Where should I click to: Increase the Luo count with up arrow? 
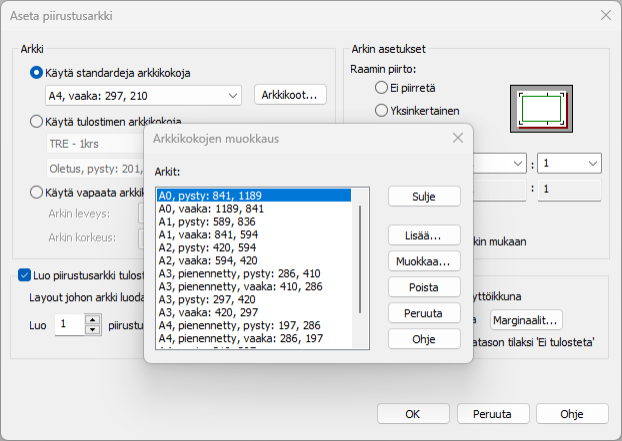tap(93, 319)
